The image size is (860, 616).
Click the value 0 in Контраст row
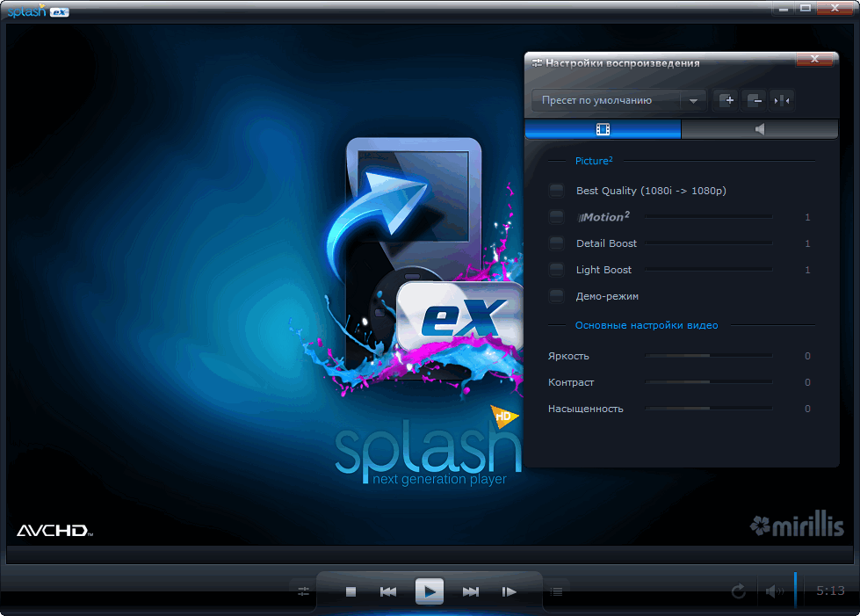pos(807,382)
